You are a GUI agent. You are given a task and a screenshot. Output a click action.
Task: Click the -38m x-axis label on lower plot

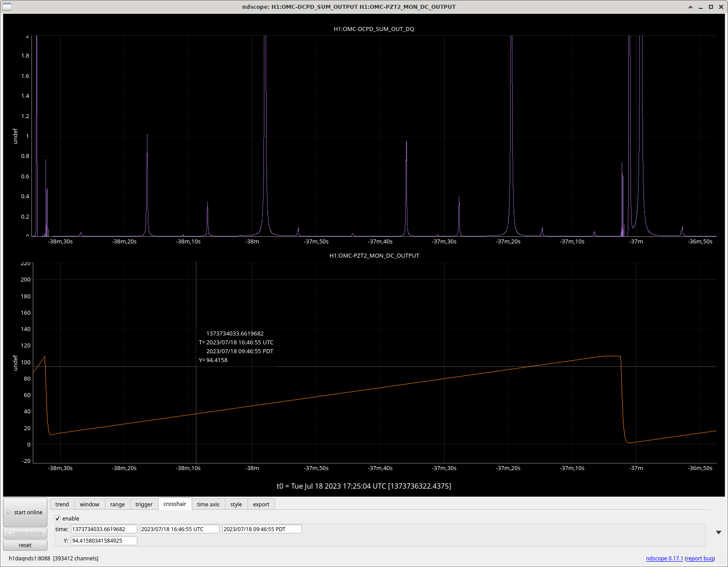pyautogui.click(x=252, y=468)
